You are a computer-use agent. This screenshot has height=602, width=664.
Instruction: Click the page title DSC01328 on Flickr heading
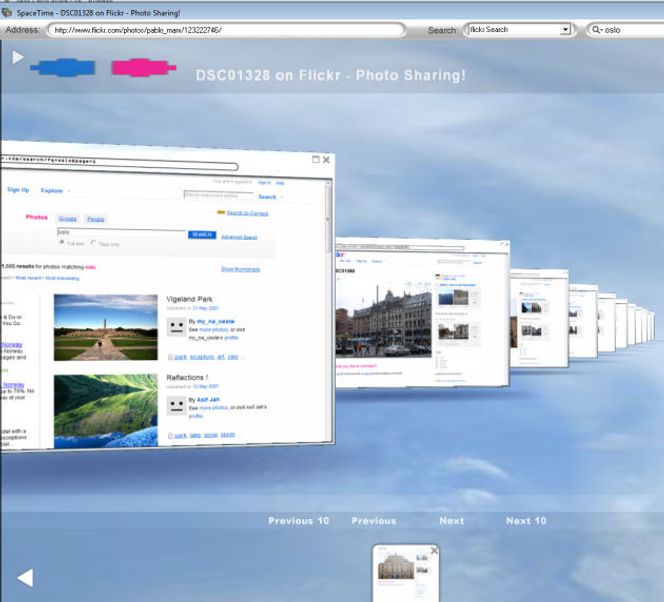330,75
